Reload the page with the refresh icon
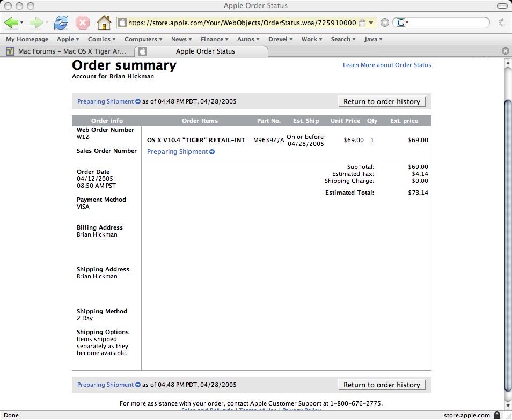This screenshot has width=512, height=420. pos(61,23)
